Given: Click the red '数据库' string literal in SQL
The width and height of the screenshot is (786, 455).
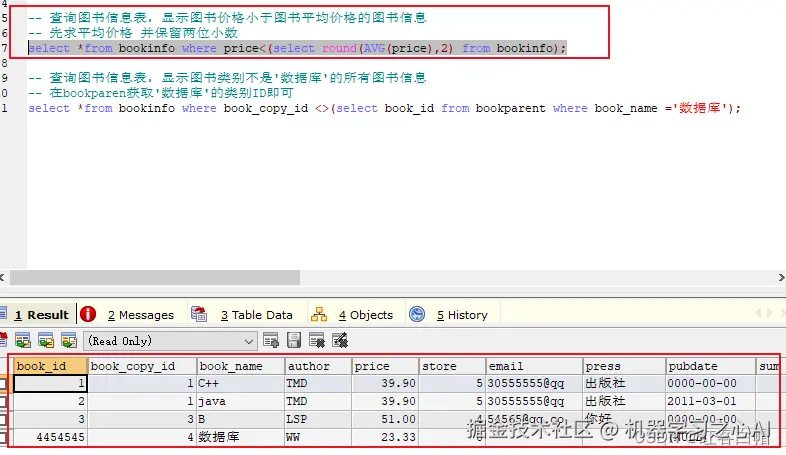Looking at the screenshot, I should [x=699, y=108].
